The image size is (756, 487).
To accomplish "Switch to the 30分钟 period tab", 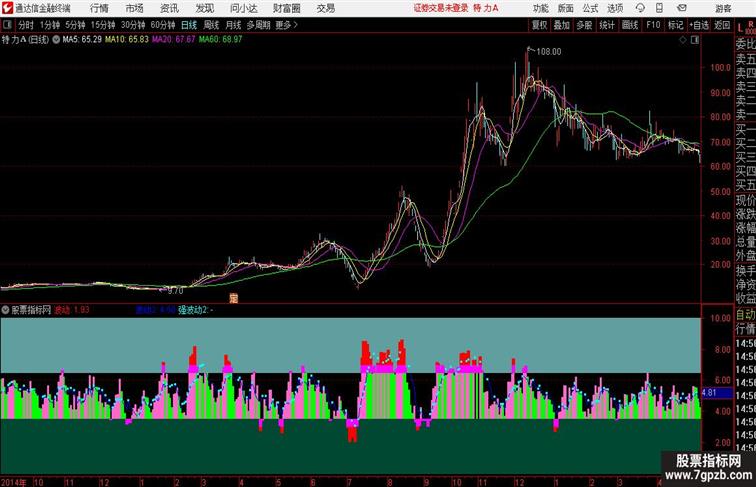I will pos(133,25).
